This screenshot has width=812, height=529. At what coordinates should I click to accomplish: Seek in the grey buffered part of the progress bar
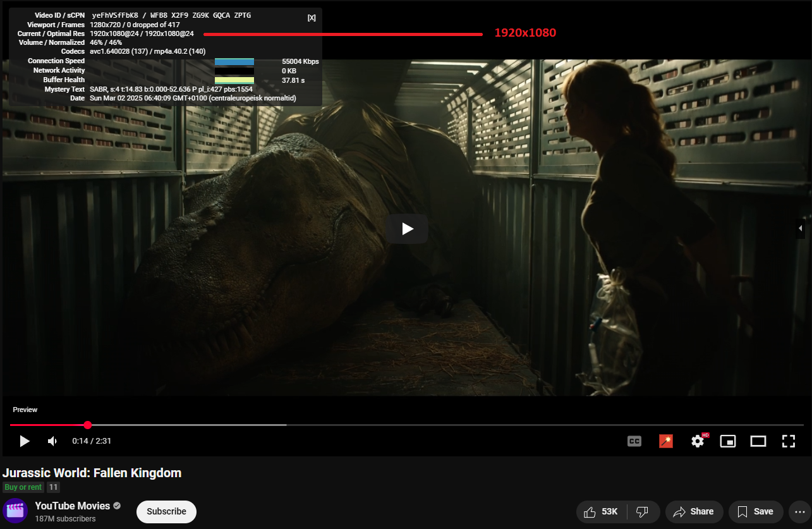pyautogui.click(x=188, y=425)
